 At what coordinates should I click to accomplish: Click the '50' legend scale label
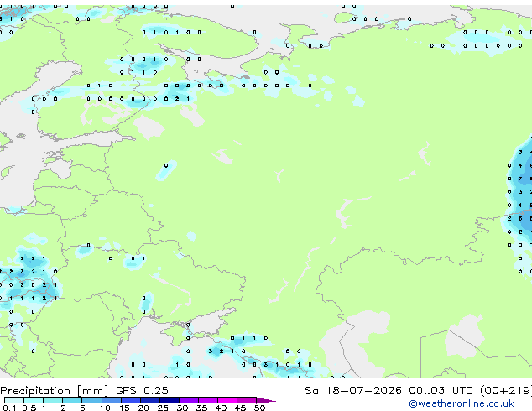coord(259,408)
